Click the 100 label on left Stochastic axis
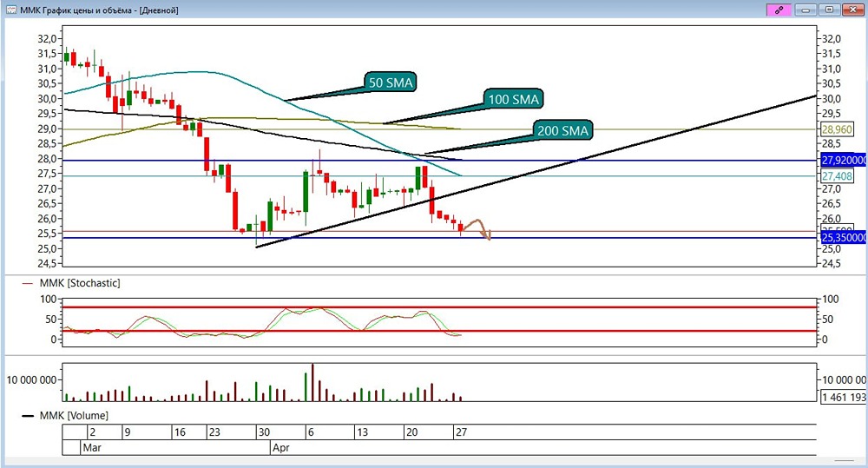868x468 pixels. pyautogui.click(x=49, y=299)
